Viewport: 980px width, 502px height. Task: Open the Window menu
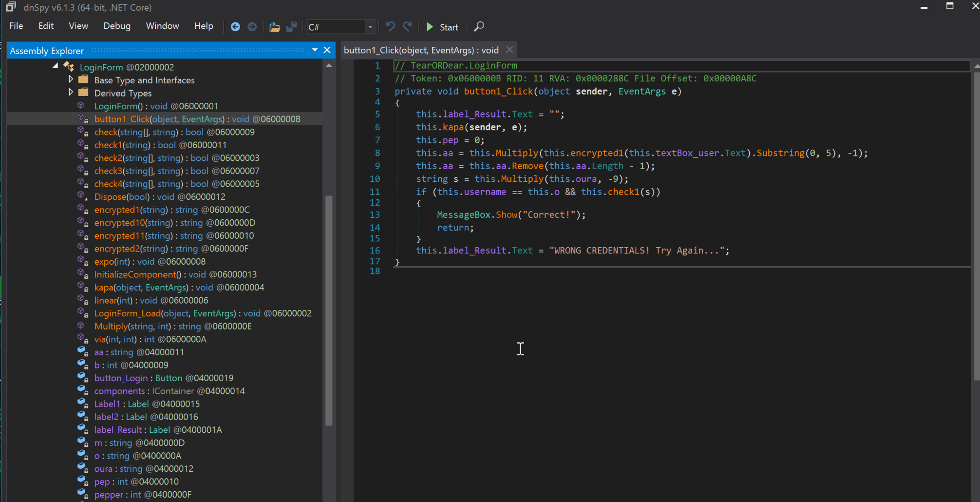click(162, 26)
